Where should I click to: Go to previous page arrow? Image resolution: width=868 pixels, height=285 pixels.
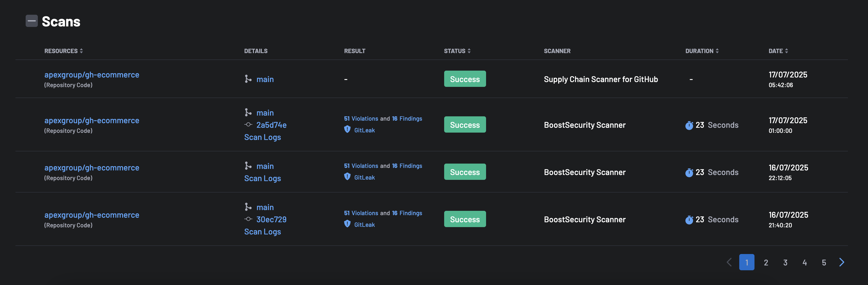[729, 262]
